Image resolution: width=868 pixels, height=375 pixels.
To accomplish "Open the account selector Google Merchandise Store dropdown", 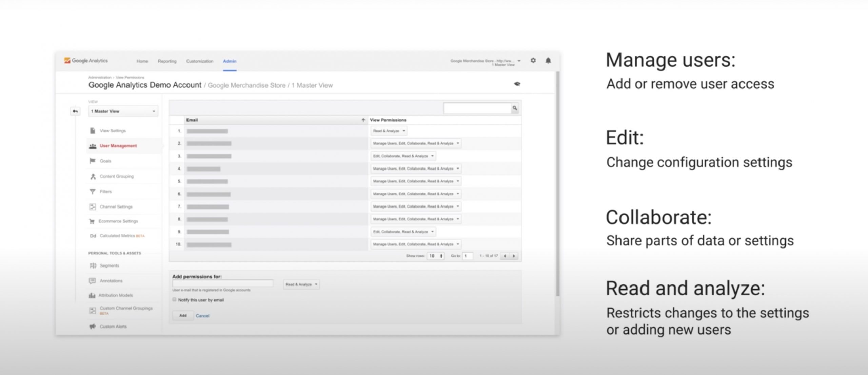I will point(485,62).
